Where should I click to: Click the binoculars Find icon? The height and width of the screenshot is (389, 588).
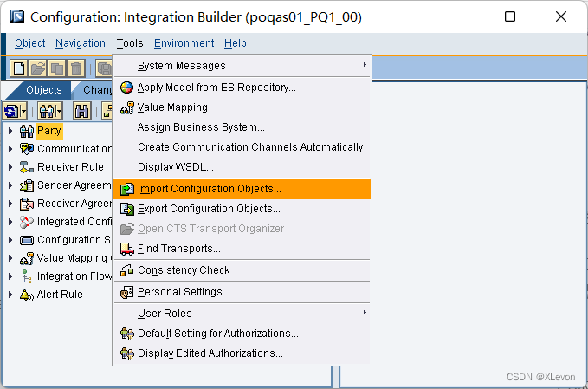81,111
